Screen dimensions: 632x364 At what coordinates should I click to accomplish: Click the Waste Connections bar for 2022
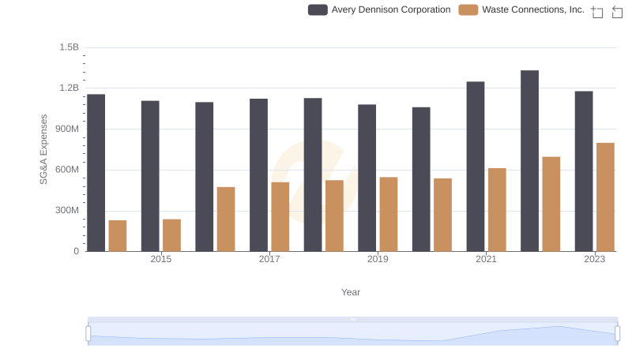click(x=551, y=205)
